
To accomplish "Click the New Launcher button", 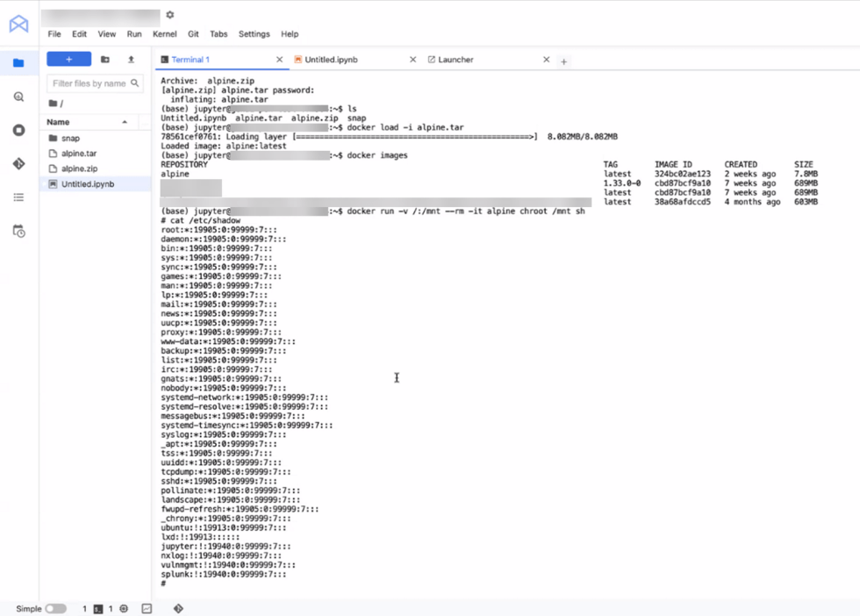I will [x=68, y=59].
